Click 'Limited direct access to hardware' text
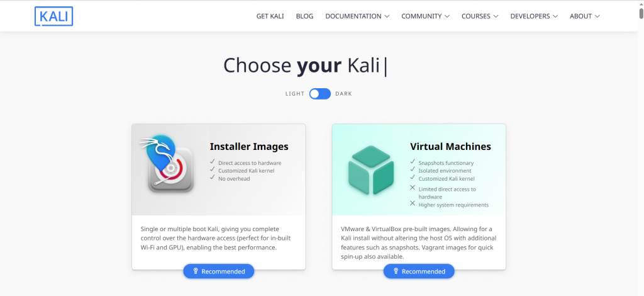Screen dimensions: 644x296 [x=447, y=193]
